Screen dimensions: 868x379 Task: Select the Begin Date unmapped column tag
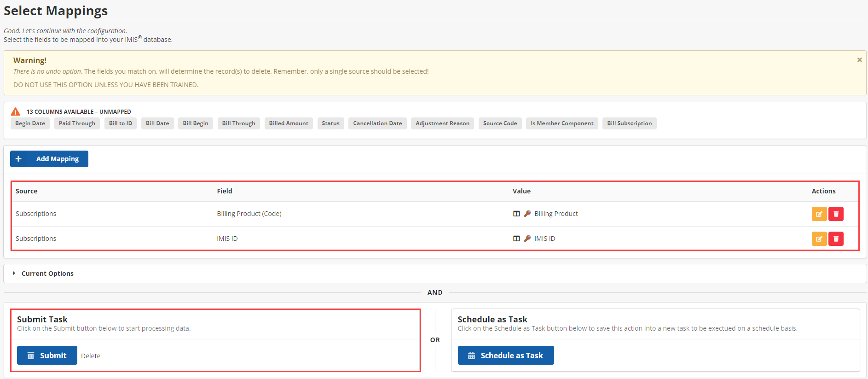30,123
